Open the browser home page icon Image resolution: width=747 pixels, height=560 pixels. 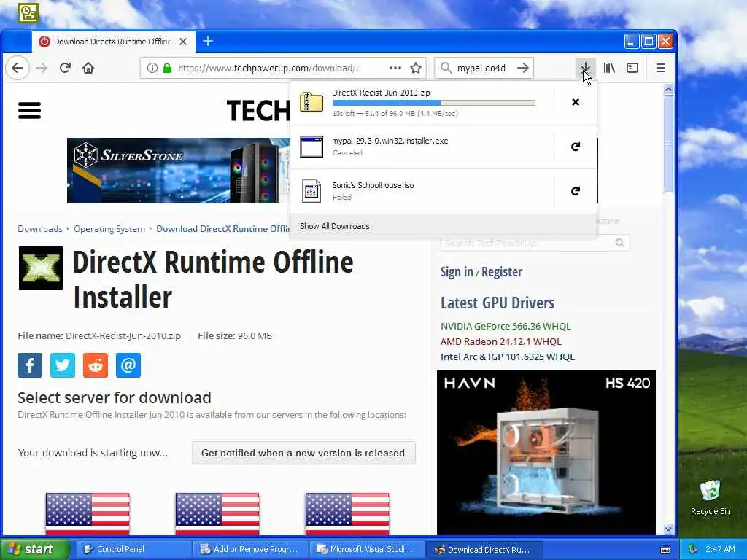[x=88, y=68]
